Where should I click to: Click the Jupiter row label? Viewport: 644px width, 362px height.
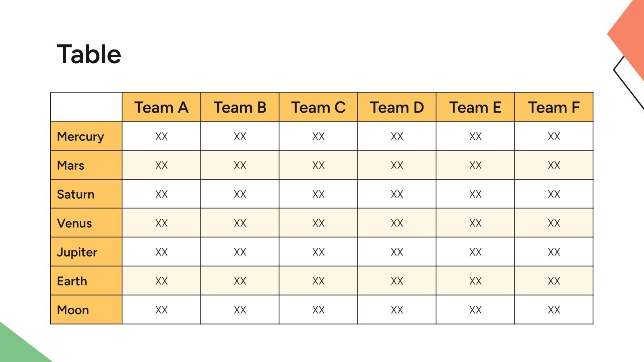click(77, 252)
